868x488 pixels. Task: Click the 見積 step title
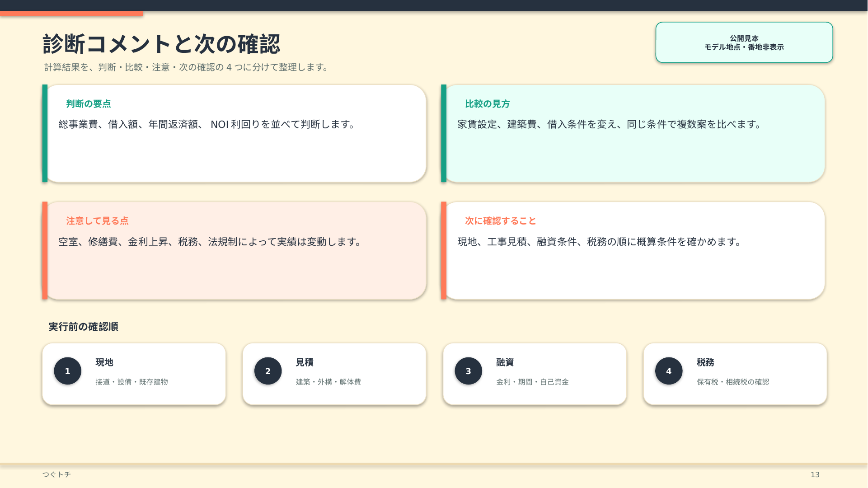[x=305, y=362]
